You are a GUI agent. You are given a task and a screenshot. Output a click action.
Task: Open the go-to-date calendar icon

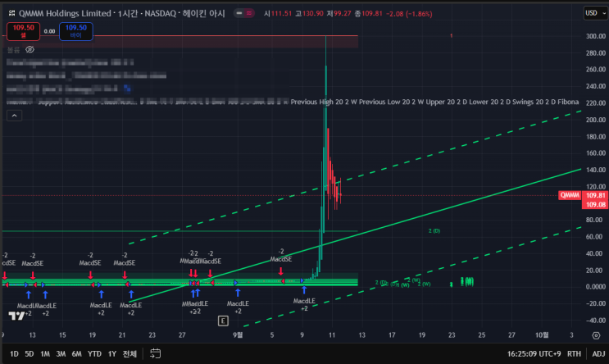(156, 354)
